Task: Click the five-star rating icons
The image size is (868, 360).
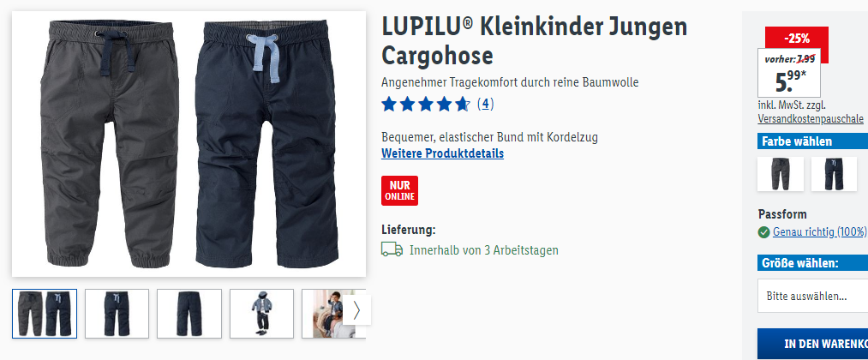Action: [x=426, y=104]
